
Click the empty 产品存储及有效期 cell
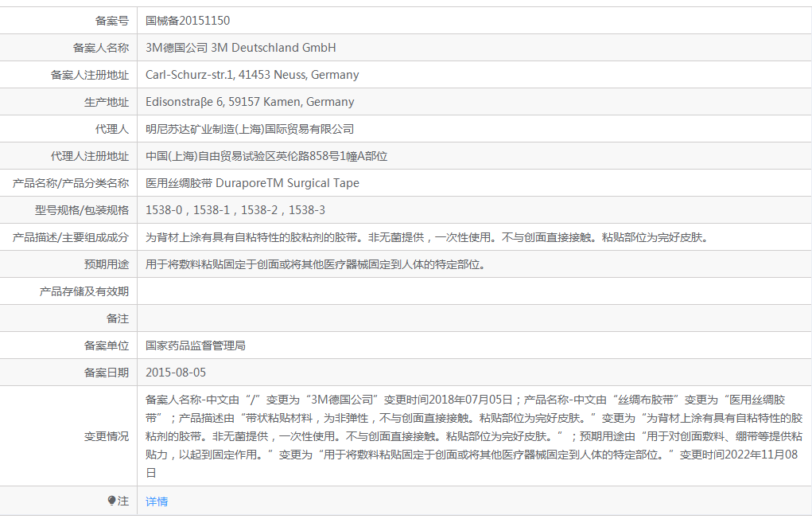pos(398,291)
